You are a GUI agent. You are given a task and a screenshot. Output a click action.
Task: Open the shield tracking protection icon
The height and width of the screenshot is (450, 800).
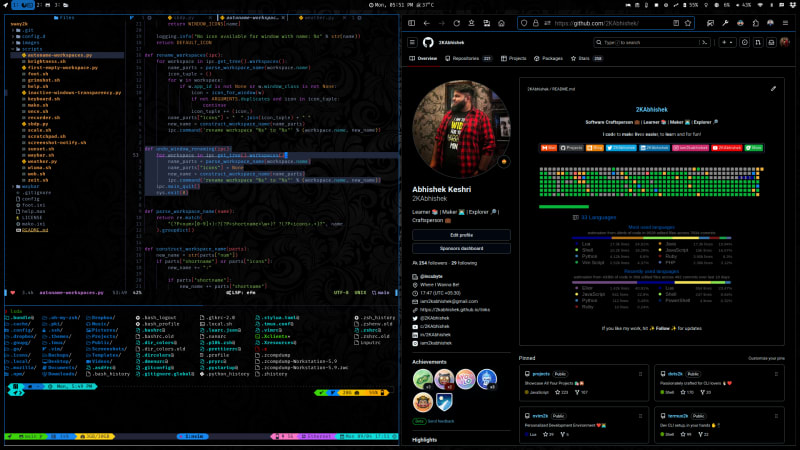[x=524, y=23]
